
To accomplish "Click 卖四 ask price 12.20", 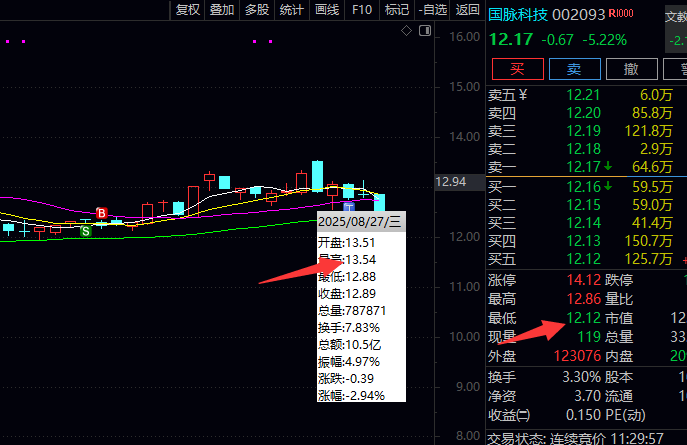I will pos(583,113).
